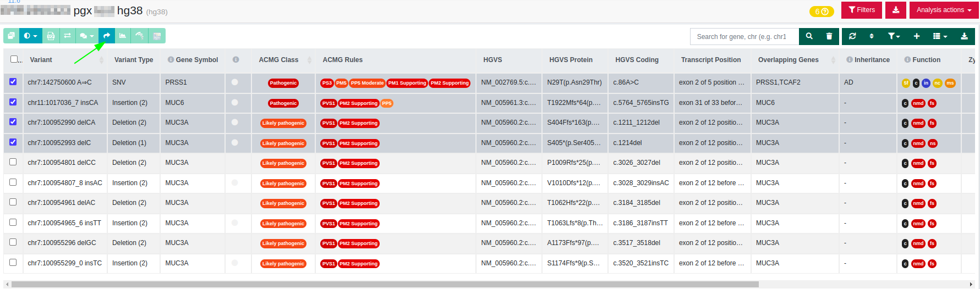Check the chr7:100955299_0 insTC row checkbox
The image size is (980, 289).
[13, 263]
